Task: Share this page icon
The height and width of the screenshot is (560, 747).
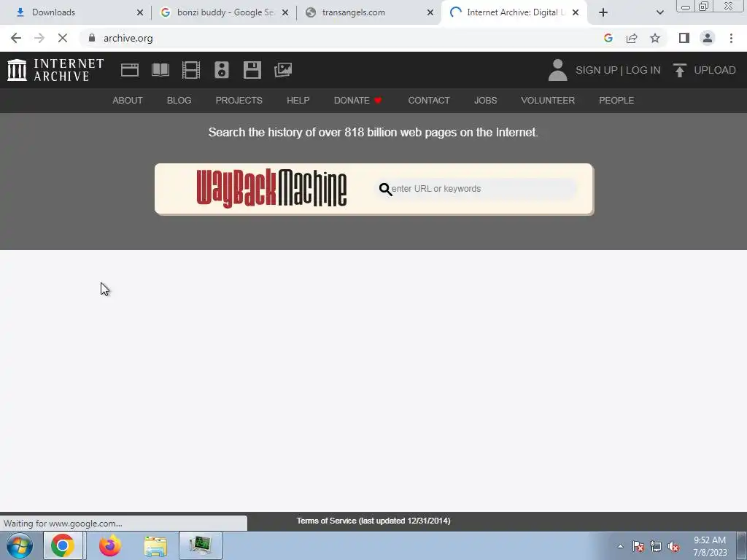Action: coord(632,38)
